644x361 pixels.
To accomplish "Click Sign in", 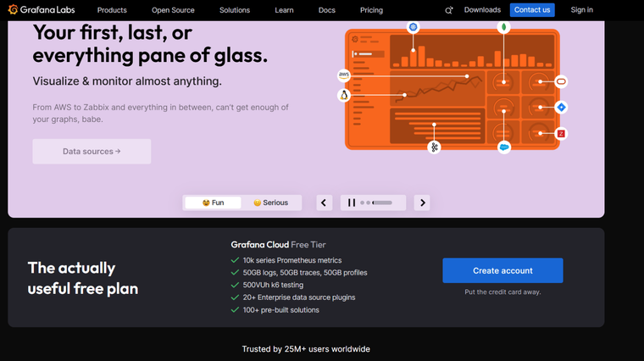I will (x=581, y=10).
